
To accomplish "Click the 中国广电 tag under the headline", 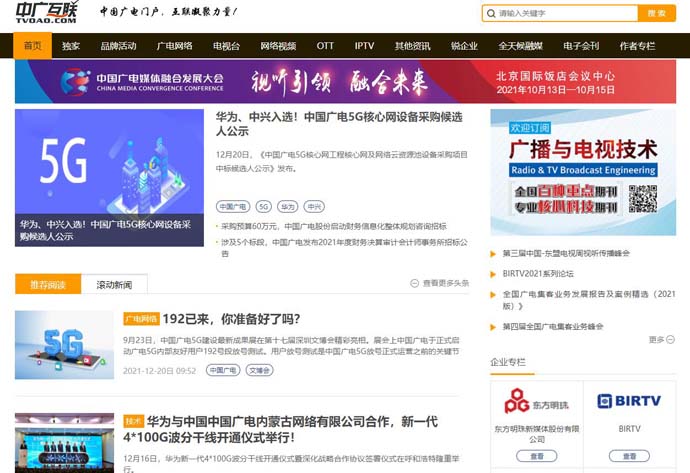I will coord(233,206).
